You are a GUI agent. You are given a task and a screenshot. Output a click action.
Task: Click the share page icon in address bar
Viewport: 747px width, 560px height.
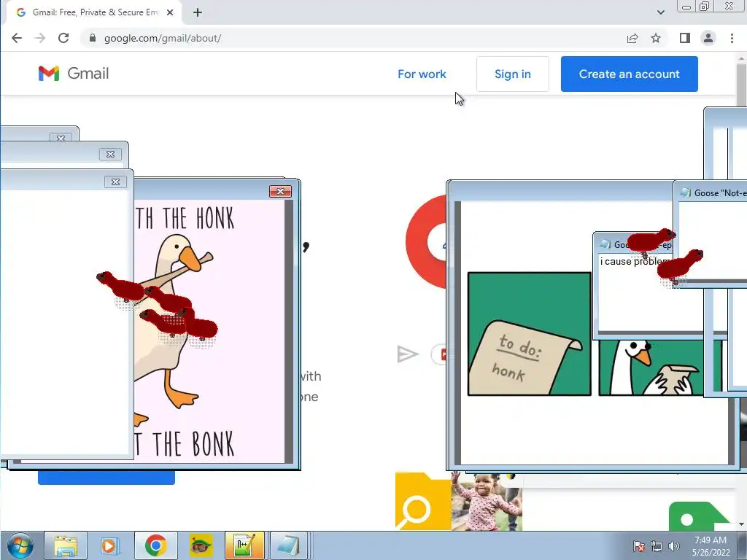pos(632,38)
